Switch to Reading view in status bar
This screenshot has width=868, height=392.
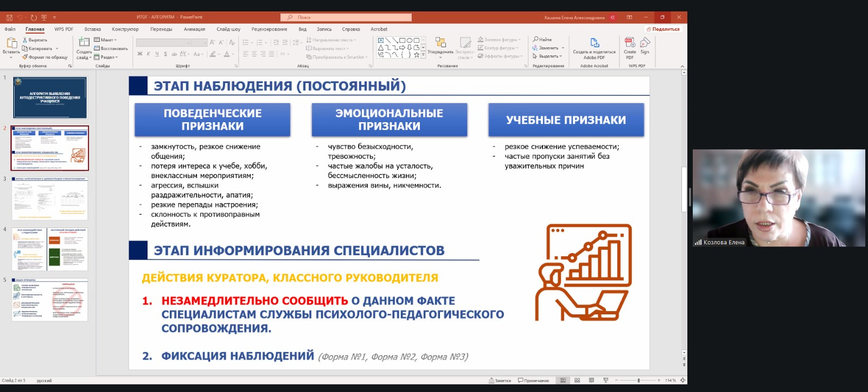coord(591,381)
